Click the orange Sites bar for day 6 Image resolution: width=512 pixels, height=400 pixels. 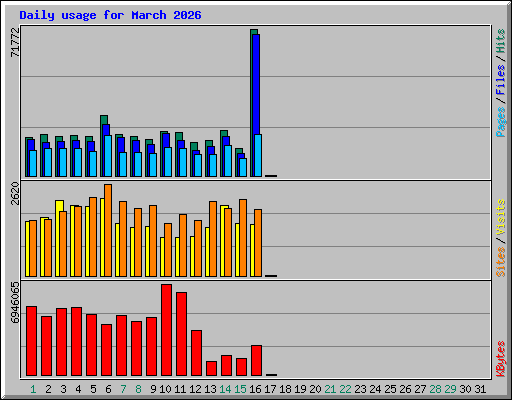(x=108, y=230)
